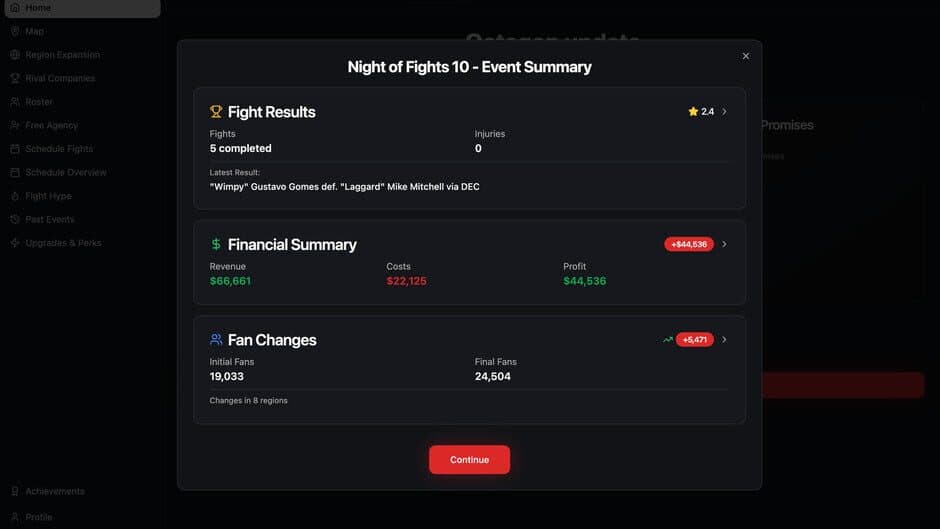The width and height of the screenshot is (940, 529).
Task: Go to Past Events in sidebar
Action: tap(49, 219)
